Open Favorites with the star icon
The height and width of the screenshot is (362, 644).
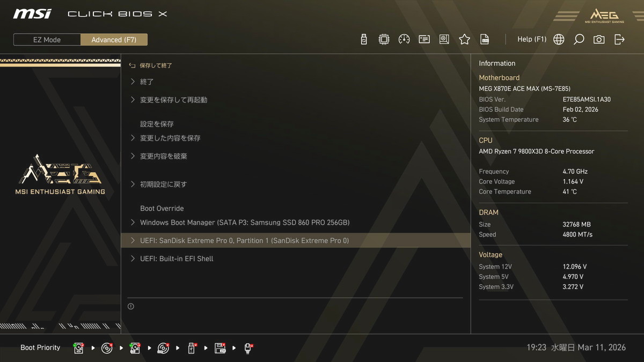pos(464,39)
